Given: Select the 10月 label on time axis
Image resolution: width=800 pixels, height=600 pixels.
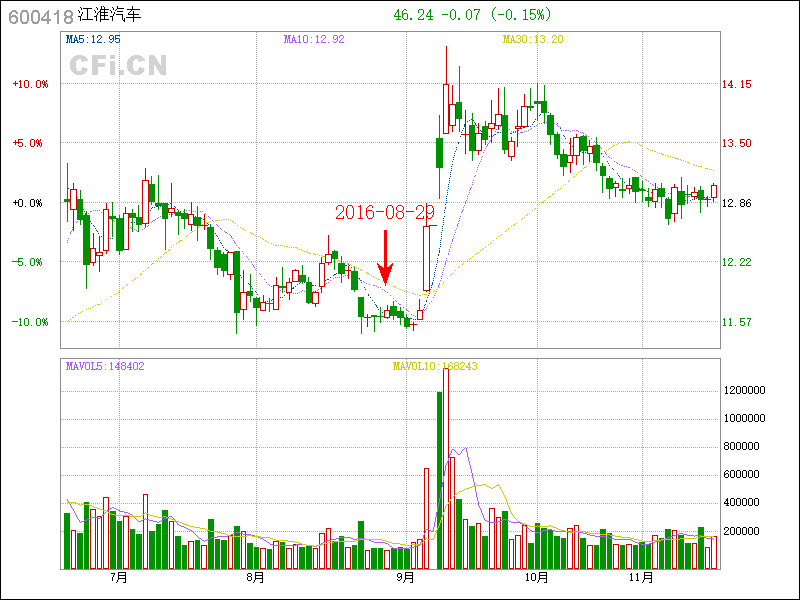Looking at the screenshot, I should pos(537,577).
